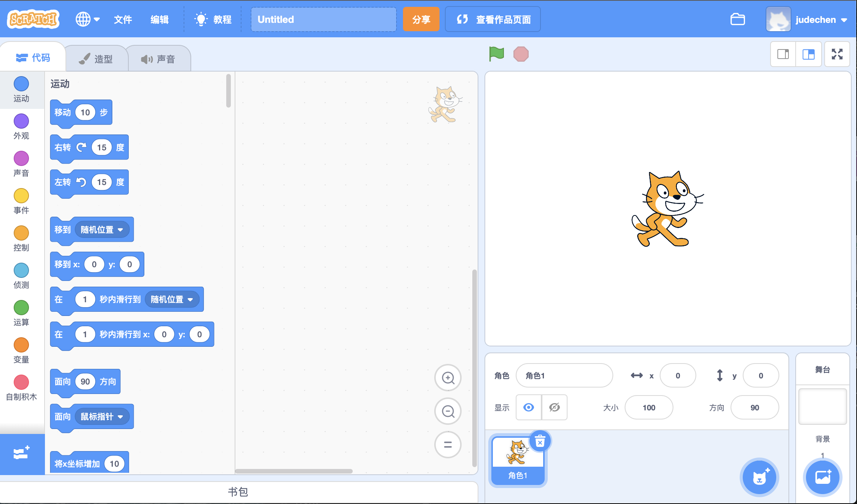The image size is (857, 504).
Task: Click seconds value in 秒内滑行到 x: block
Action: [85, 335]
